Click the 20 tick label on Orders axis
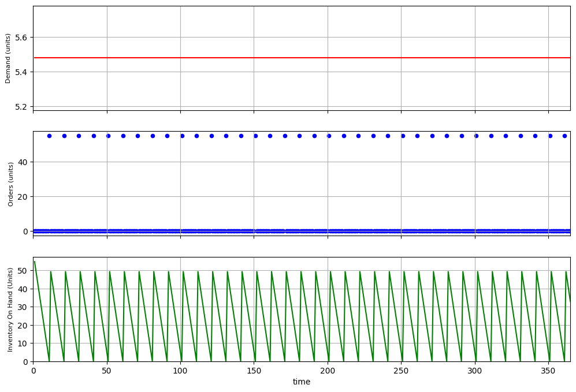Screen dimensions: 576x392 (23, 196)
